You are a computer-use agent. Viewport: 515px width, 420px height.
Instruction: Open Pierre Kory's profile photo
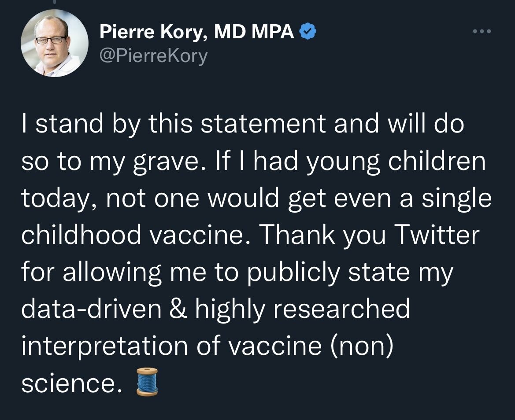[x=54, y=43]
